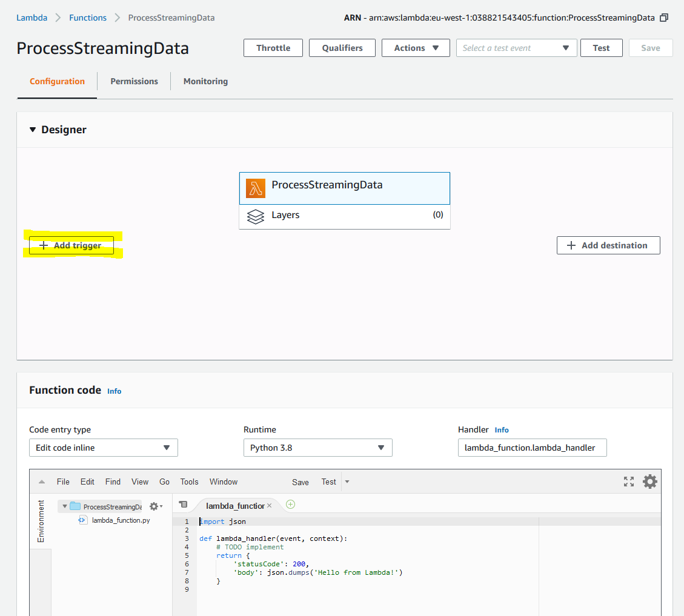The height and width of the screenshot is (616, 684).
Task: Open the Function code Info link
Action: click(x=115, y=391)
